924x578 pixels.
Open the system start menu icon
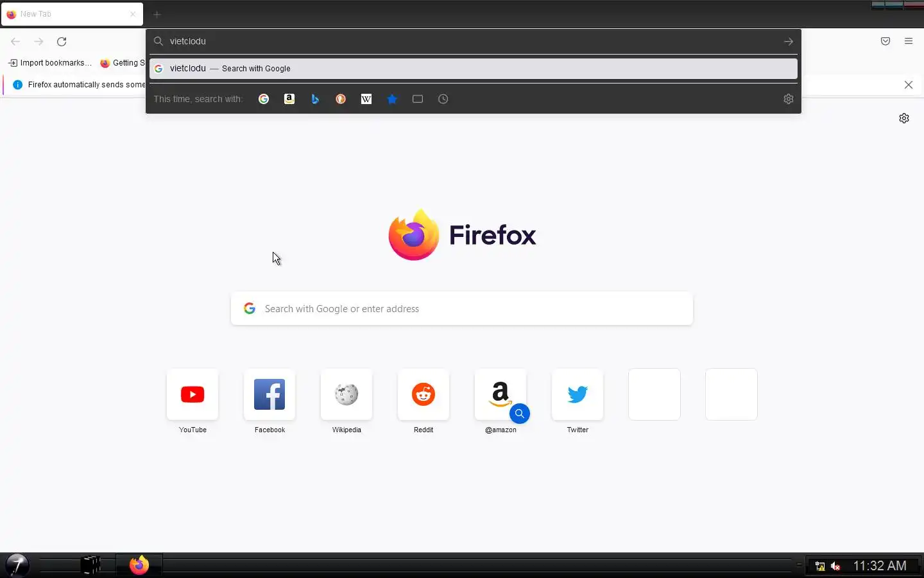pos(17,565)
